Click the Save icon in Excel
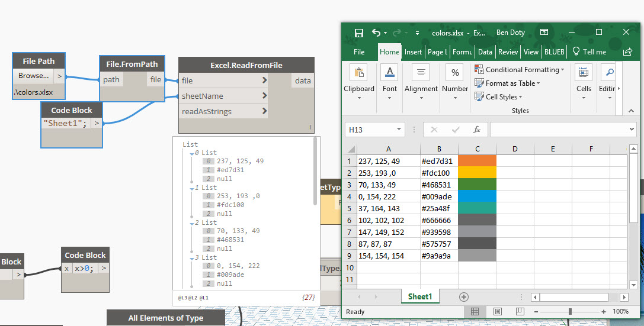The height and width of the screenshot is (326, 644). (x=358, y=33)
